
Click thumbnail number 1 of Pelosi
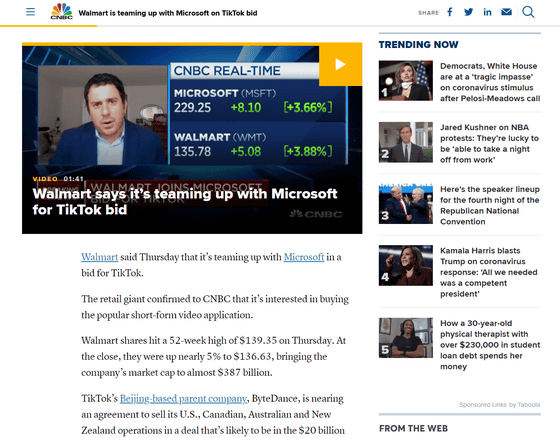406,80
